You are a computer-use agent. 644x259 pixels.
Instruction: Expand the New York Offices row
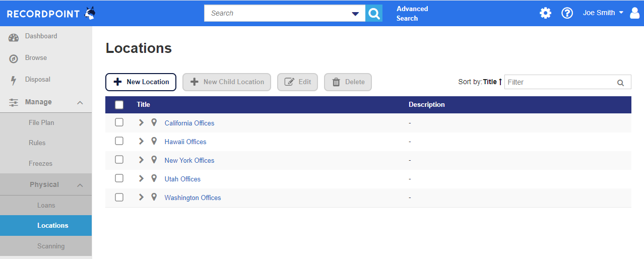pyautogui.click(x=141, y=160)
